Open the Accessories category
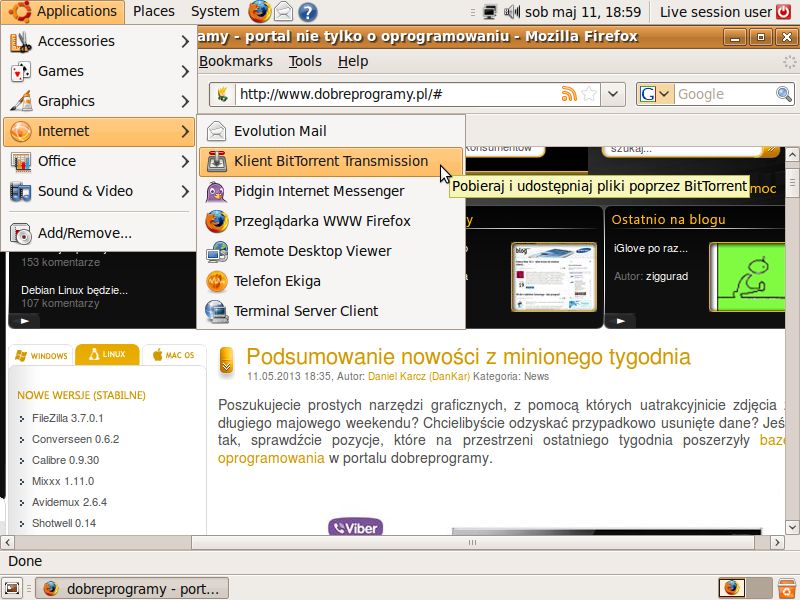 click(99, 41)
